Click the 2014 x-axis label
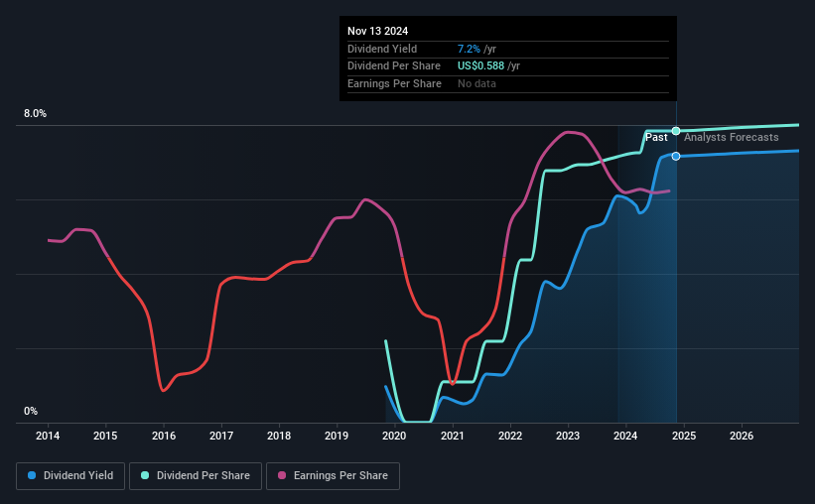The image size is (815, 504). click(48, 436)
